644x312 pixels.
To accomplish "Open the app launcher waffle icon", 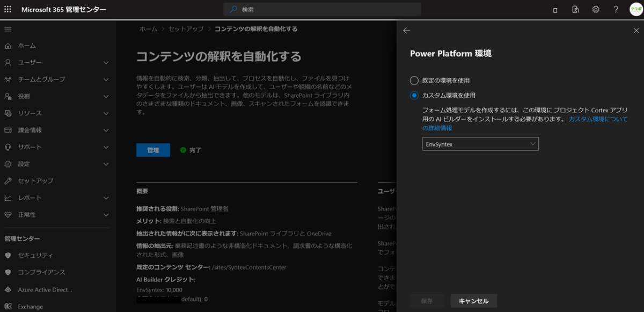I will (x=8, y=10).
